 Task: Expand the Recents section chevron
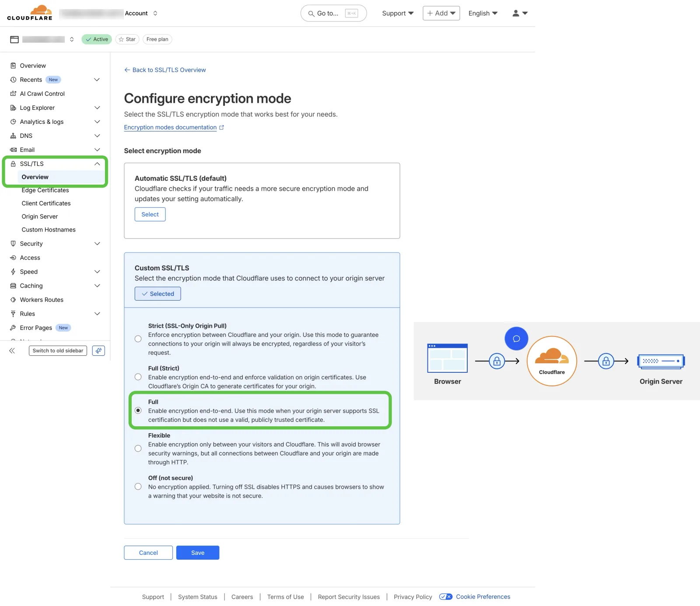[97, 80]
